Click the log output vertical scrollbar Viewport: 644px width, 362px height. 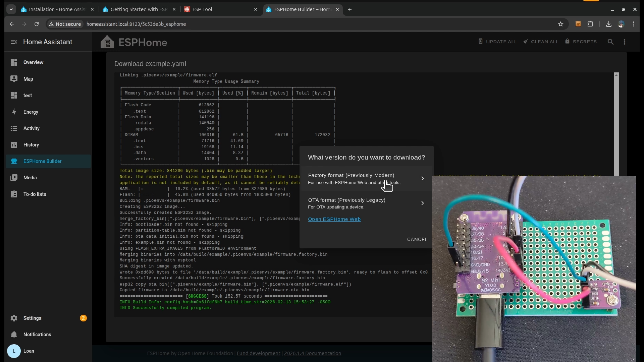[x=616, y=124]
